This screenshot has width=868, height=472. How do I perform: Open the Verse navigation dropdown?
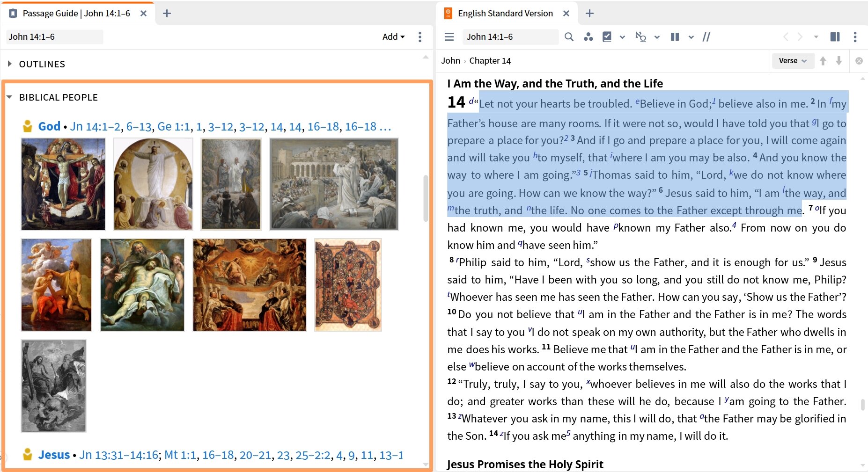click(x=793, y=61)
